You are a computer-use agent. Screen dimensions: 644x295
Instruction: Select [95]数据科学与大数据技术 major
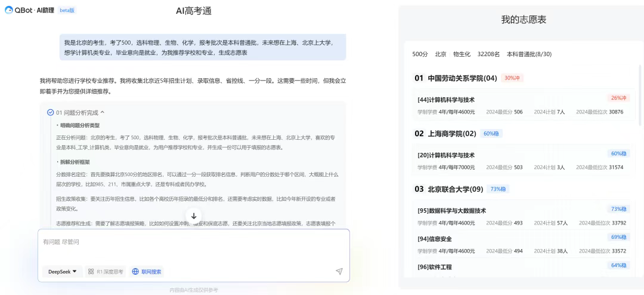(x=524, y=216)
